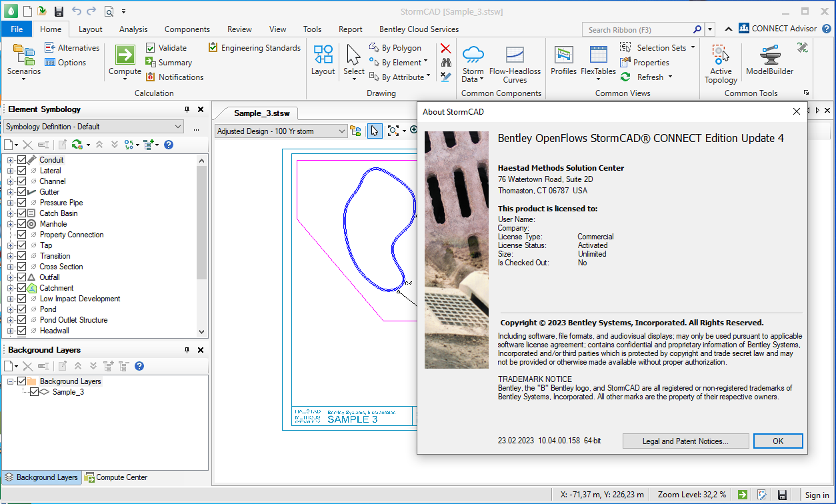Click the Active Topology icon

(720, 56)
